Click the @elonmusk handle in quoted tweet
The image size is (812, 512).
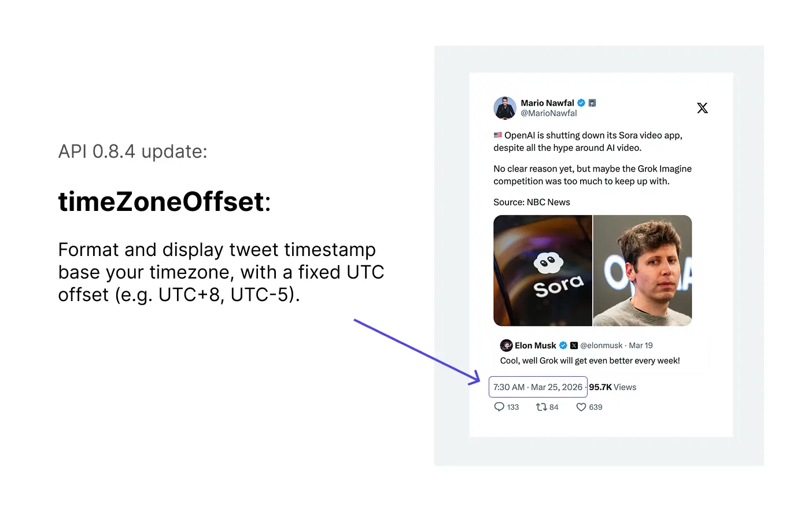[x=601, y=346]
